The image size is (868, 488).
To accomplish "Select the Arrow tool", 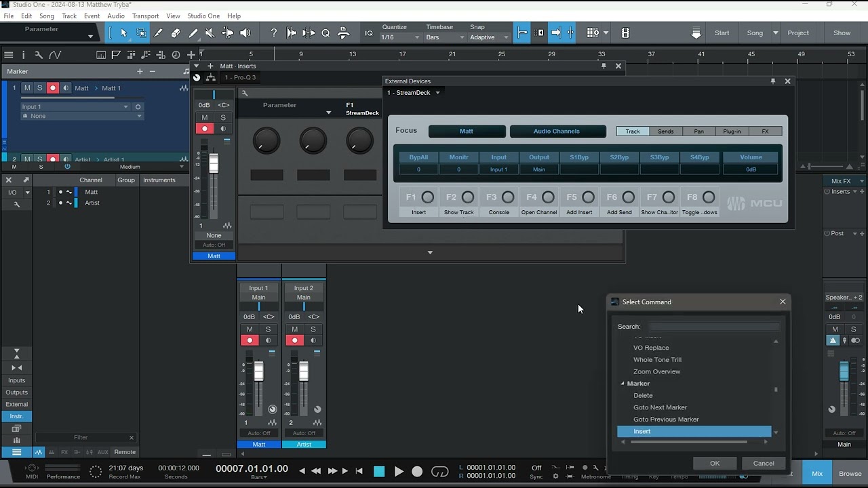I will (123, 33).
